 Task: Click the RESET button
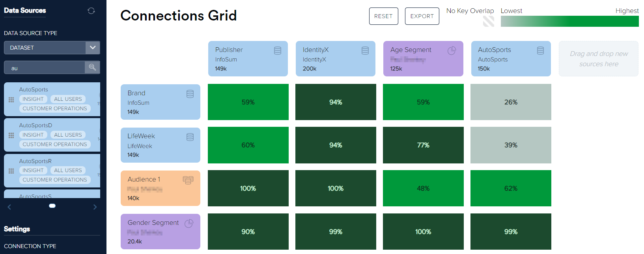point(383,16)
